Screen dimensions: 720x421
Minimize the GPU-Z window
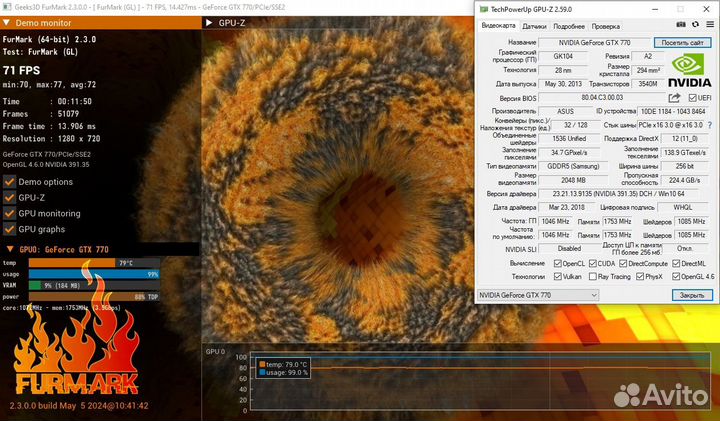click(655, 9)
